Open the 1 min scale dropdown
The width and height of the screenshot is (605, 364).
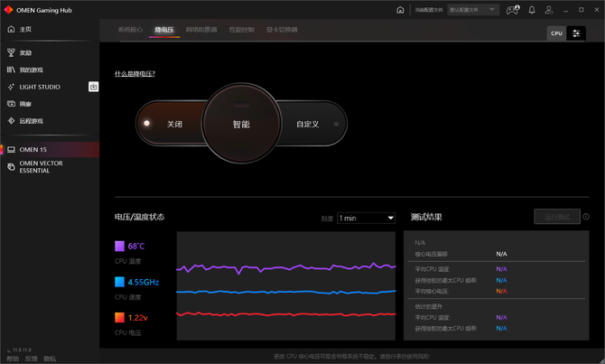tap(367, 218)
